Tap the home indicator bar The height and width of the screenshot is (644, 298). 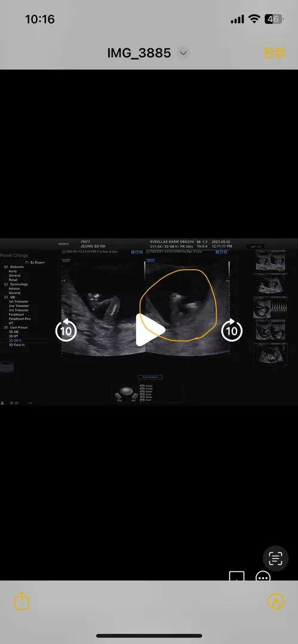point(149,636)
